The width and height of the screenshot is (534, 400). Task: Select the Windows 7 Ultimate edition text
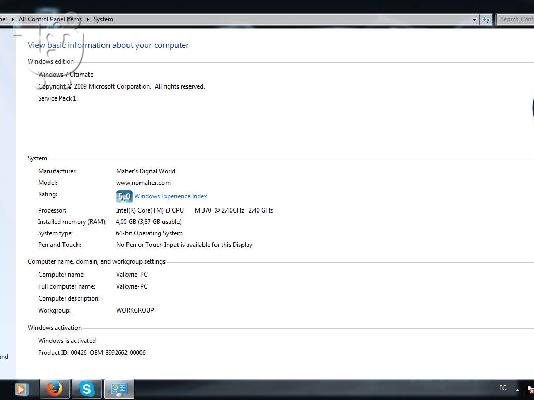[66, 75]
